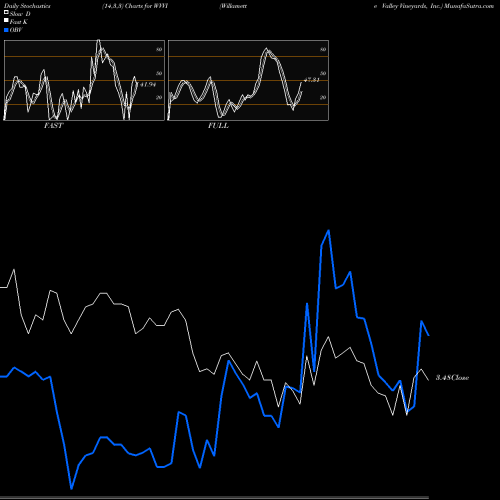The height and width of the screenshot is (500, 500).
Task: Select the 'Slow D' legend label
Action: click(x=20, y=14)
